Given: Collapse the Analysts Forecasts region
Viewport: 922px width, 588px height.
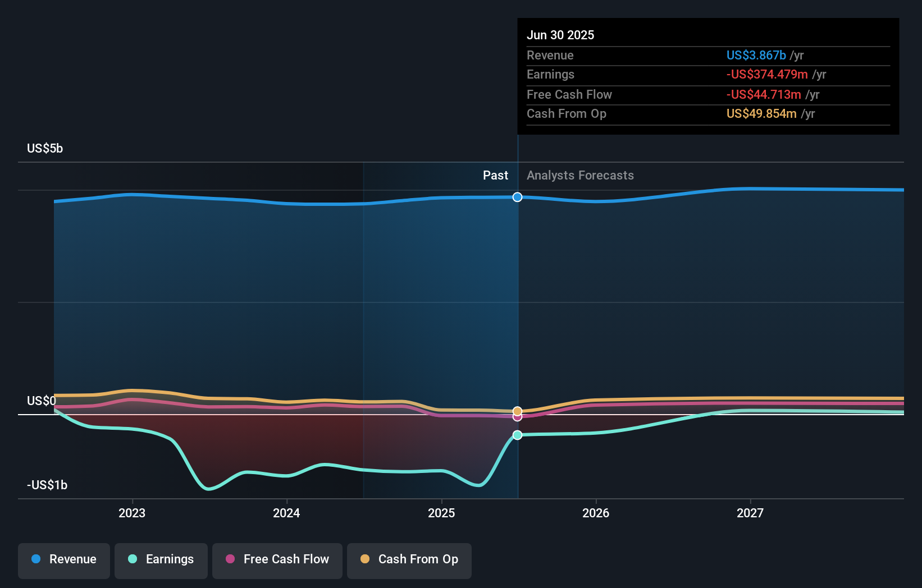Looking at the screenshot, I should 580,175.
